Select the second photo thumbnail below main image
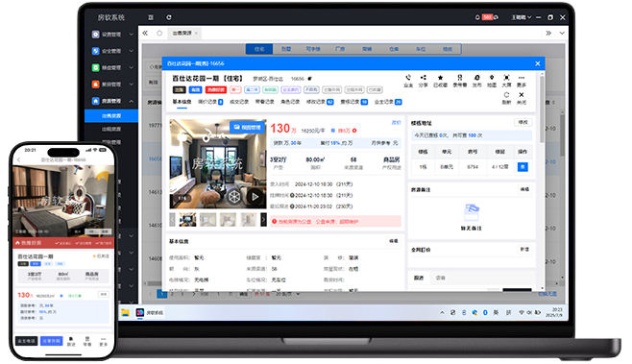Screen dimensions: 632x364 click(207, 220)
